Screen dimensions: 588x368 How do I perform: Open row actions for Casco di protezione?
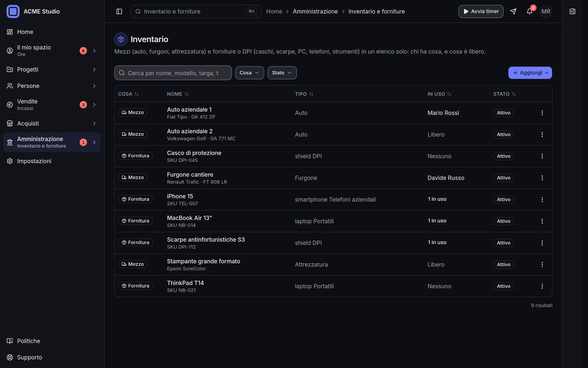pyautogui.click(x=542, y=156)
